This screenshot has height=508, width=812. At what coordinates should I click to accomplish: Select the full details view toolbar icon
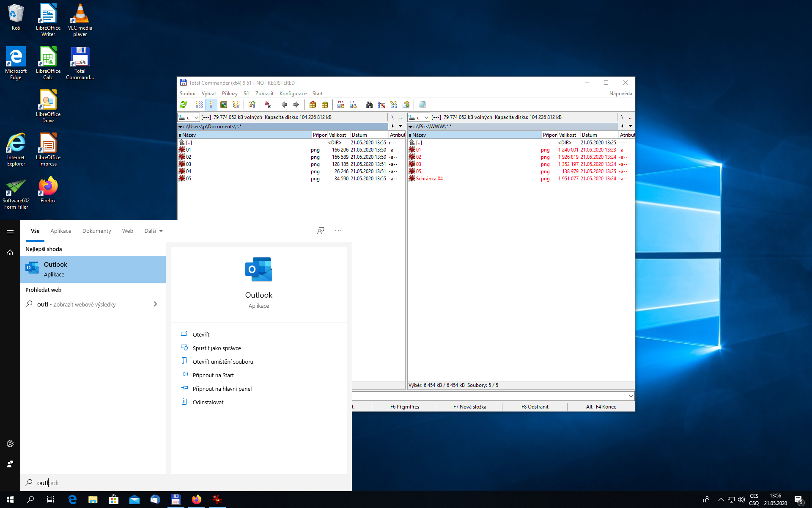pos(211,105)
